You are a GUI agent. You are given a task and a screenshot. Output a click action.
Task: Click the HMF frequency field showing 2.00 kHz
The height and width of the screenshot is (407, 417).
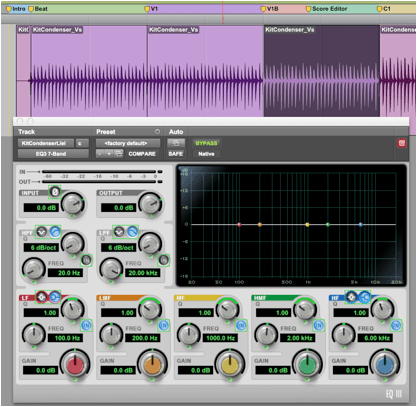[x=298, y=338]
